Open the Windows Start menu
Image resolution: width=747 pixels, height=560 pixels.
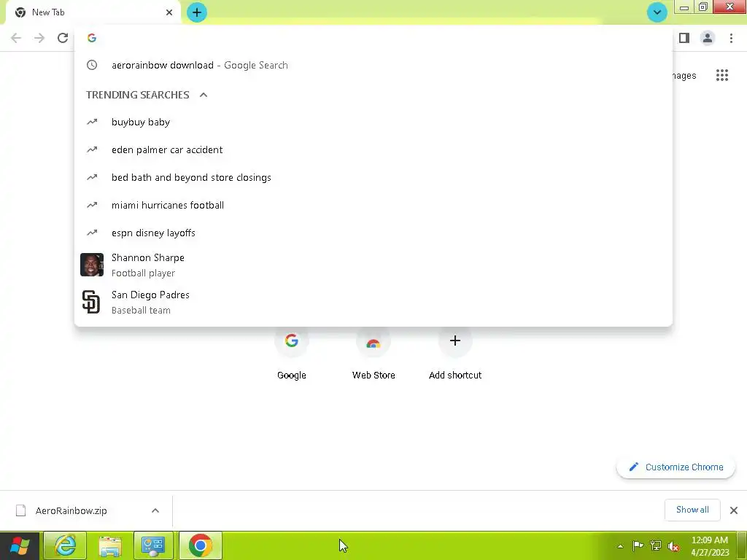[x=20, y=545]
